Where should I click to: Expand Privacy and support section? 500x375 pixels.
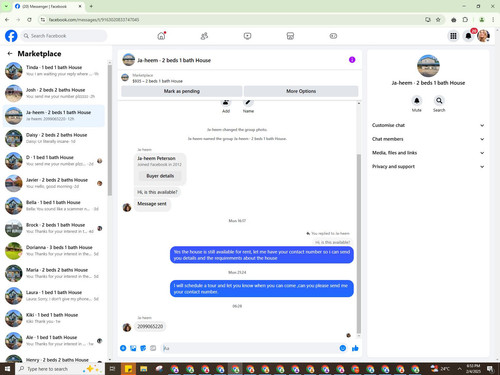pos(428,166)
